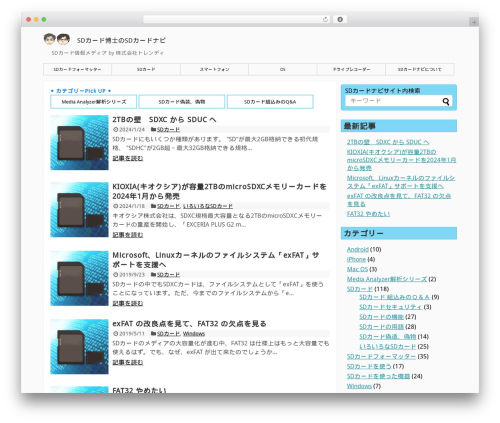This screenshot has height=423, width=500.
Task: Open the site title SDカード博士のSDカードナビ
Action: 121,40
